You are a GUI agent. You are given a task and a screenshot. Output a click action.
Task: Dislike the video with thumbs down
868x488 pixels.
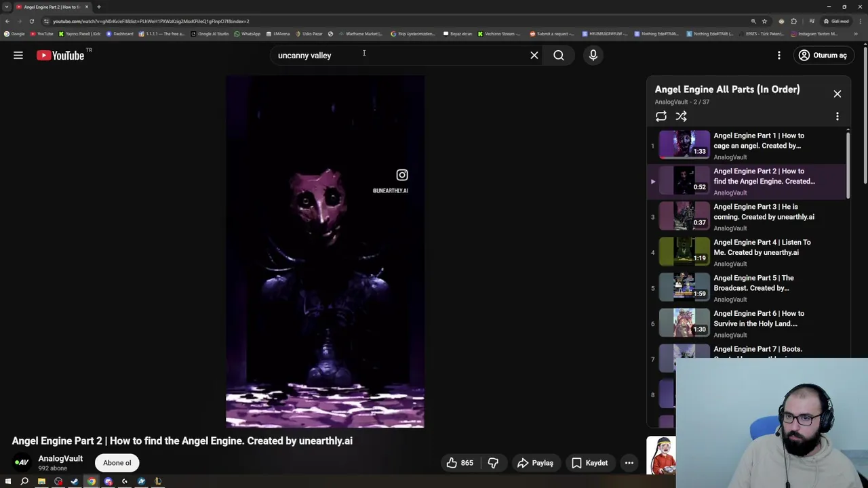click(493, 463)
